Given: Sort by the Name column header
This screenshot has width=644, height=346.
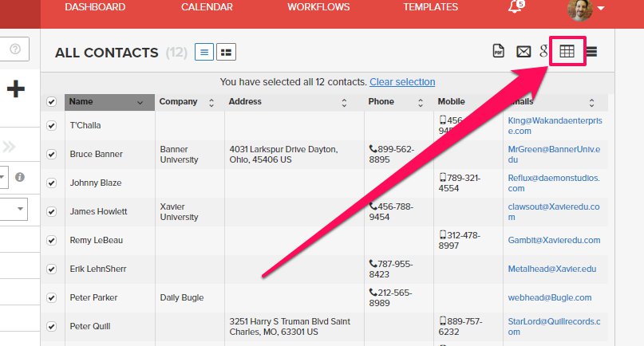Looking at the screenshot, I should 105,102.
